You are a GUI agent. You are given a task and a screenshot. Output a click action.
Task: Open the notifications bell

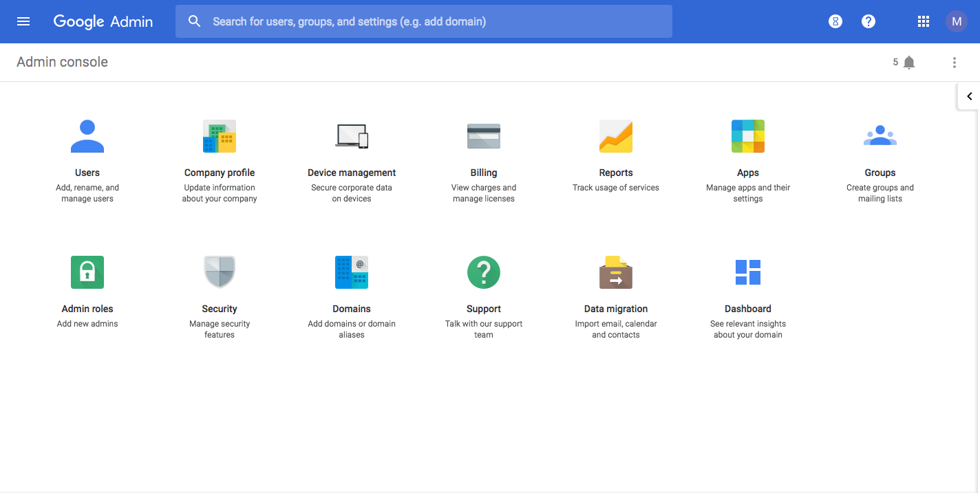tap(909, 63)
